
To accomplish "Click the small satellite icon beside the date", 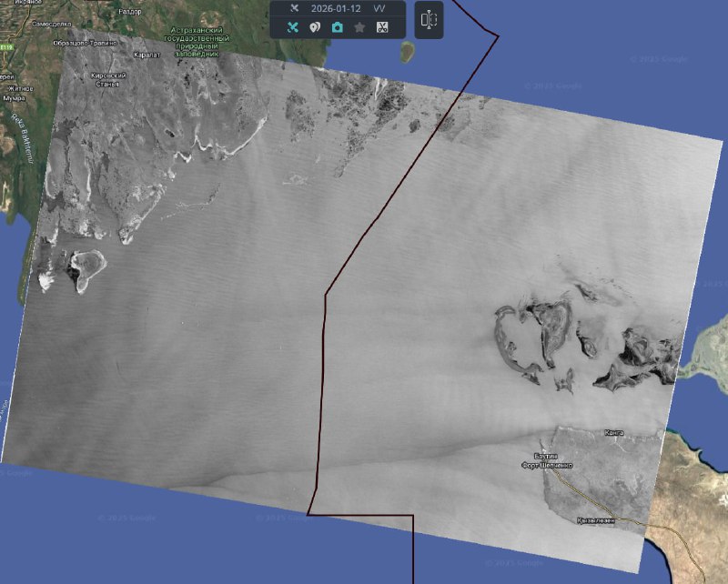I will (293, 8).
